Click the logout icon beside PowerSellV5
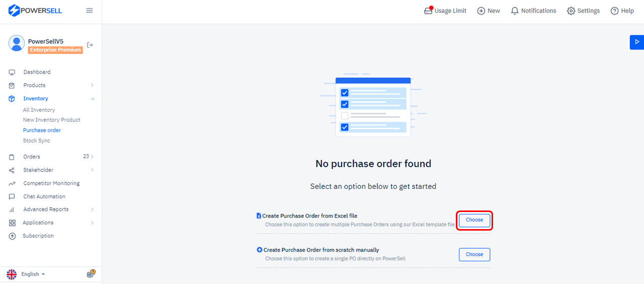Viewport: 644px width, 284px height. point(90,45)
